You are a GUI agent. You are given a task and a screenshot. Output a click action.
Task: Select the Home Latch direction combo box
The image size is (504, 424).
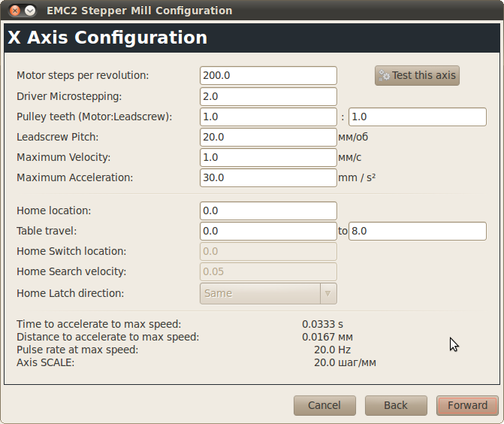260,293
